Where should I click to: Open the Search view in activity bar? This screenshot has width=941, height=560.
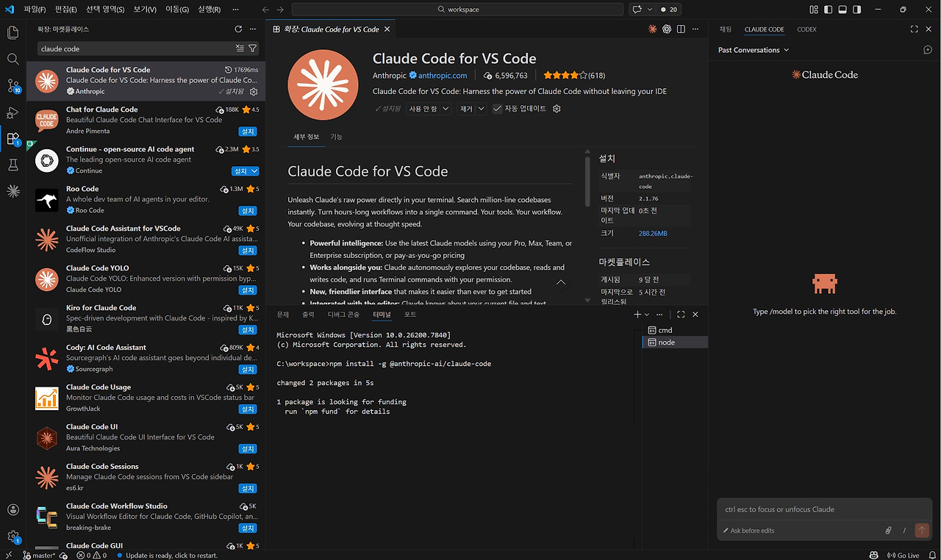(12, 59)
